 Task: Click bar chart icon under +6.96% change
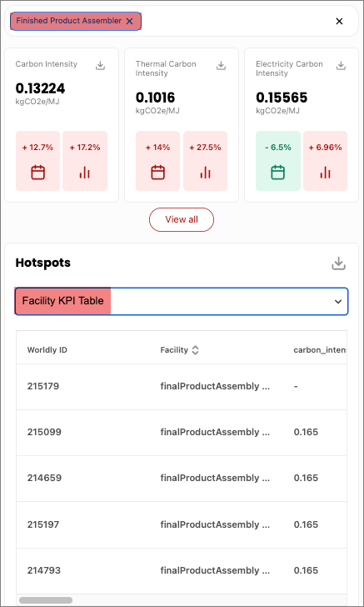pos(326,173)
